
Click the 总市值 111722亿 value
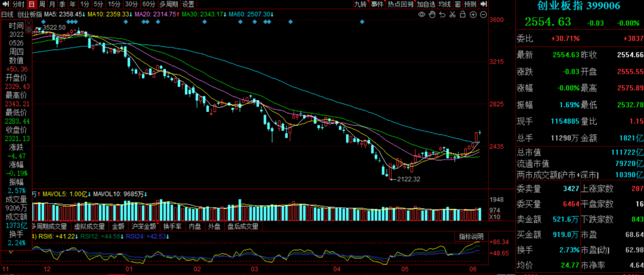tap(627, 152)
